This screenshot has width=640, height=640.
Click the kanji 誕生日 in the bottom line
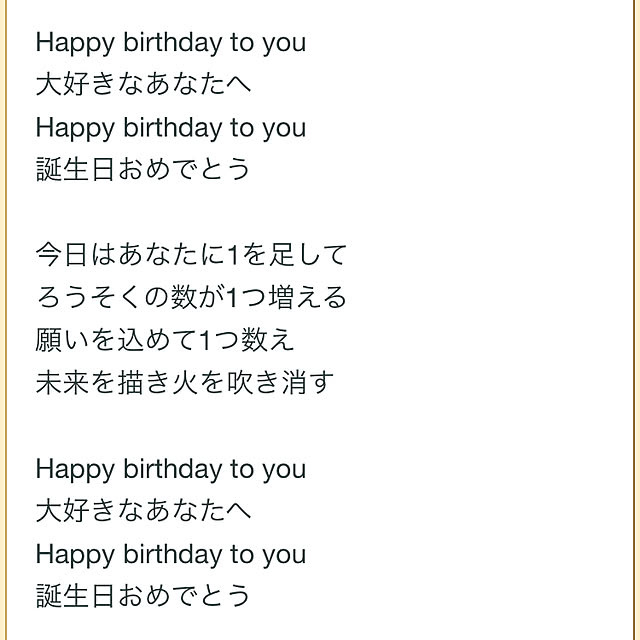[x=75, y=596]
